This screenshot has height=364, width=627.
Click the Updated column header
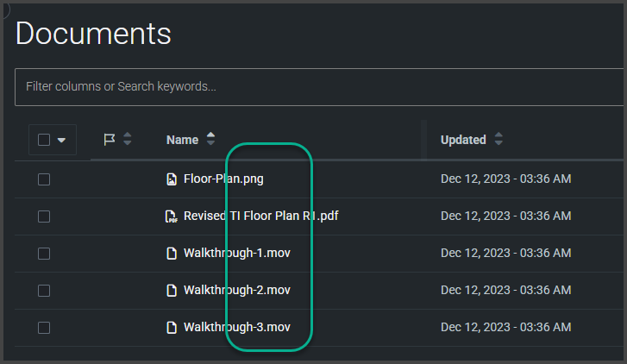tap(463, 140)
